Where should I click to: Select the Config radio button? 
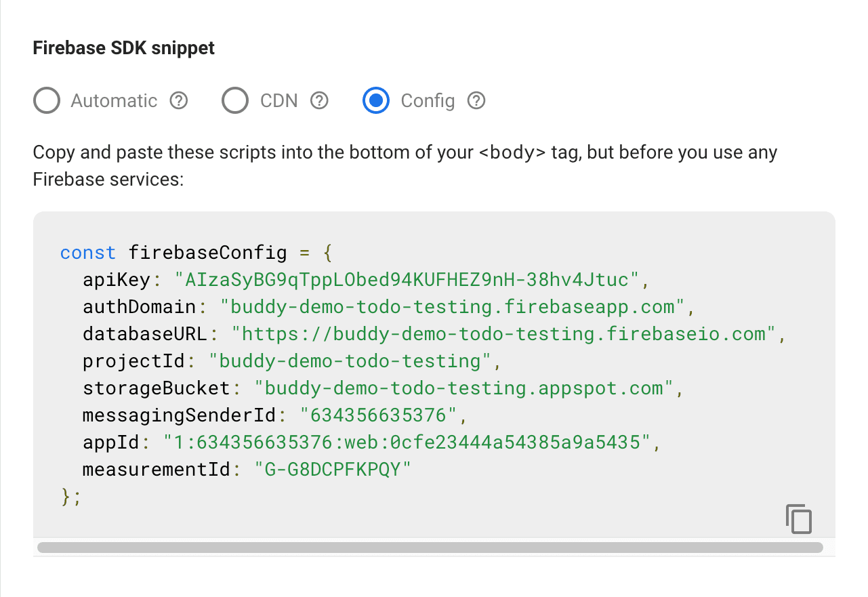[376, 101]
